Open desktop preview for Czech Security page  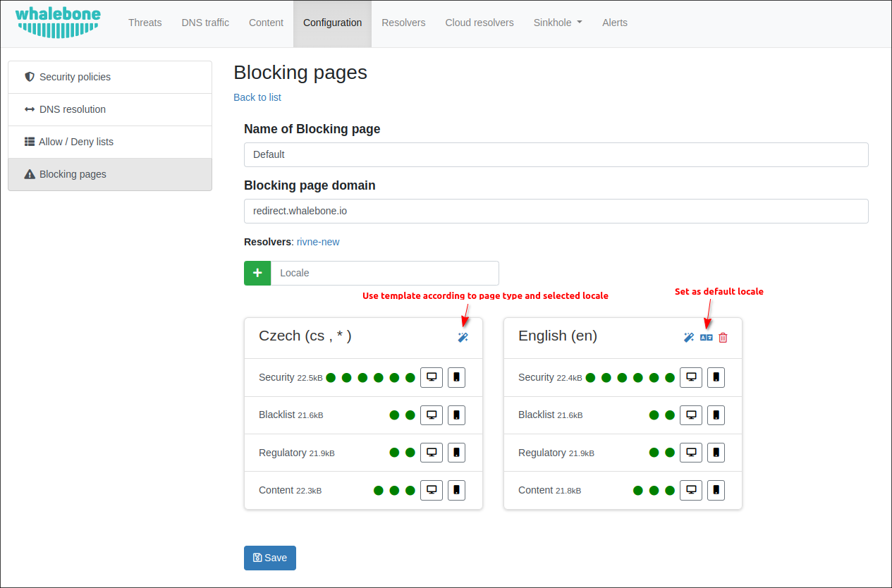pyautogui.click(x=432, y=377)
